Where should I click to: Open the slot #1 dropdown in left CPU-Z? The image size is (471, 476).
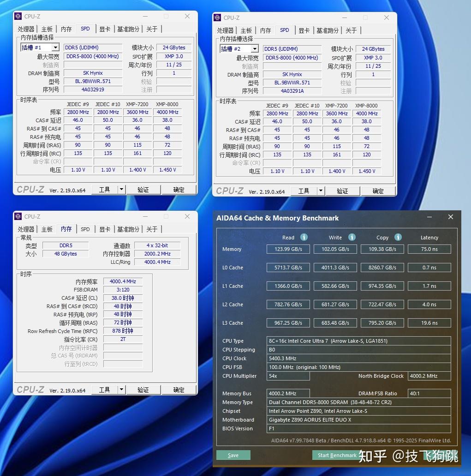(55, 48)
